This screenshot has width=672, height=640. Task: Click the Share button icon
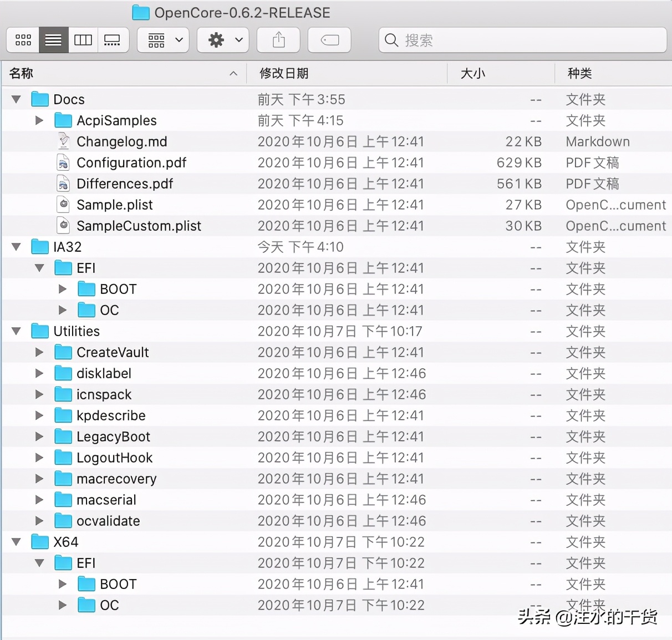(278, 39)
